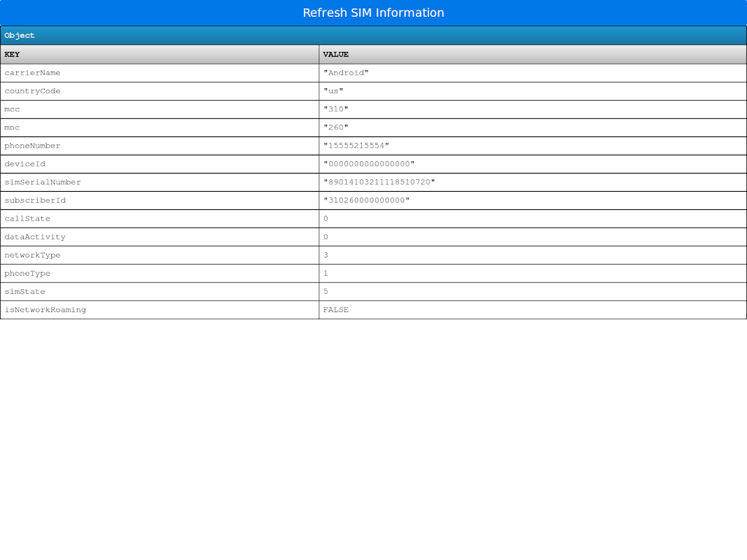This screenshot has height=560, width=747.
Task: Select the phoneType key cell
Action: (160, 273)
